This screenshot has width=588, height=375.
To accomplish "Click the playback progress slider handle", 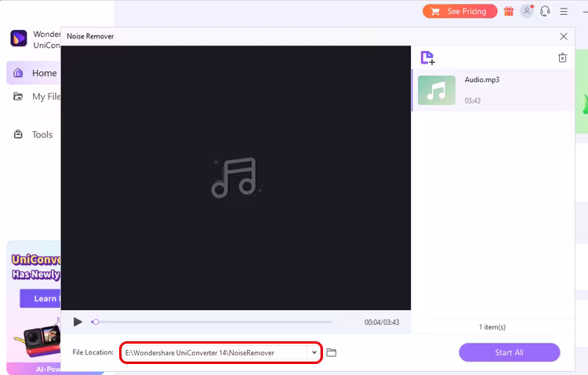I will click(x=96, y=322).
